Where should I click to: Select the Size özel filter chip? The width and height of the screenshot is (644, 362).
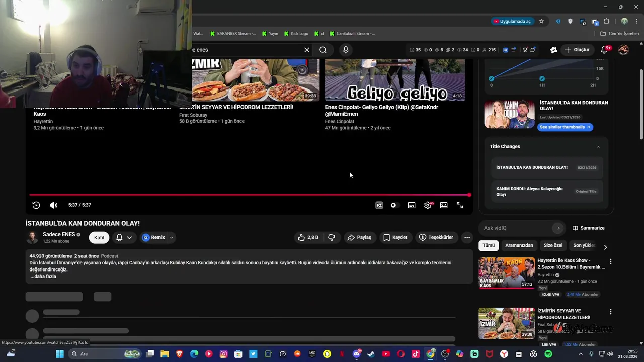point(553,245)
